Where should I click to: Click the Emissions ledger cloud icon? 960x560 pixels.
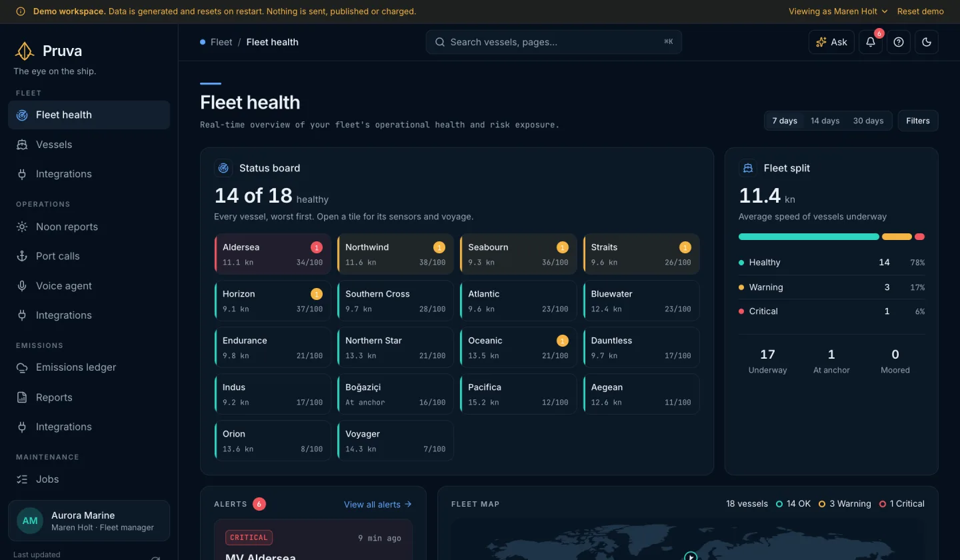[22, 367]
